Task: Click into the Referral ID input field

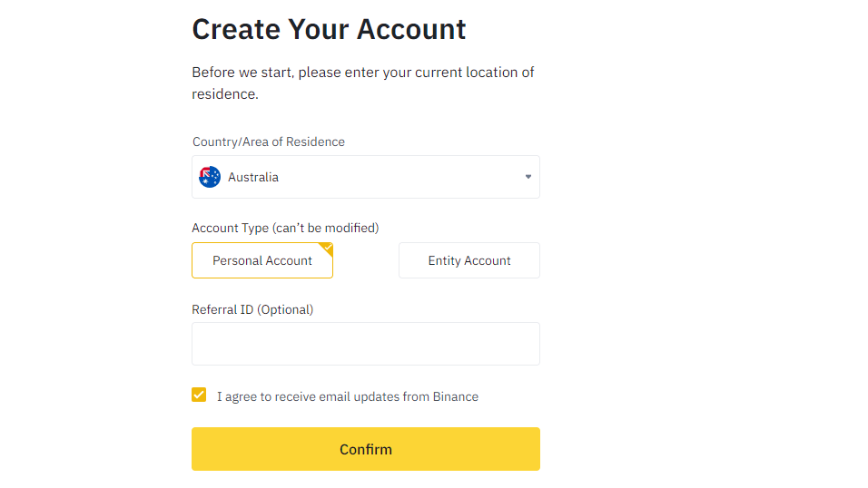Action: 365,344
